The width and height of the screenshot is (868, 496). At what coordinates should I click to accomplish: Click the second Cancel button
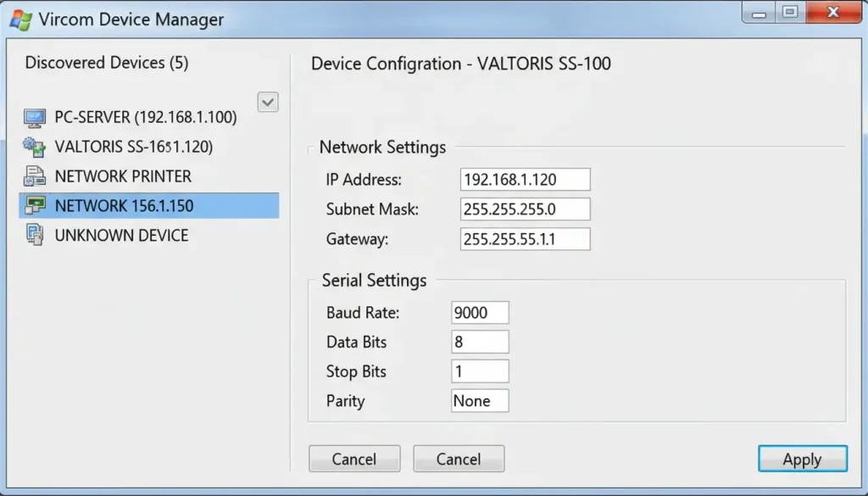[x=459, y=459]
